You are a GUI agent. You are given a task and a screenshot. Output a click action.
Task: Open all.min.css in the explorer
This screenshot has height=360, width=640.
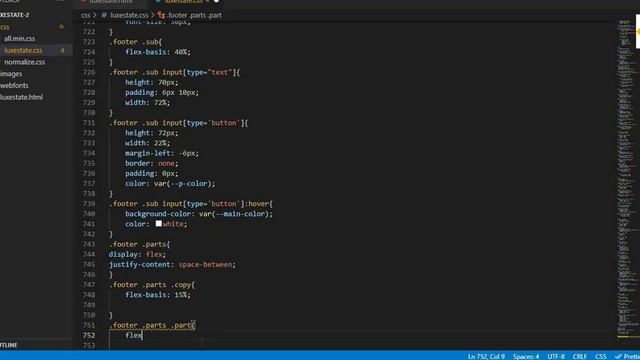(x=20, y=38)
